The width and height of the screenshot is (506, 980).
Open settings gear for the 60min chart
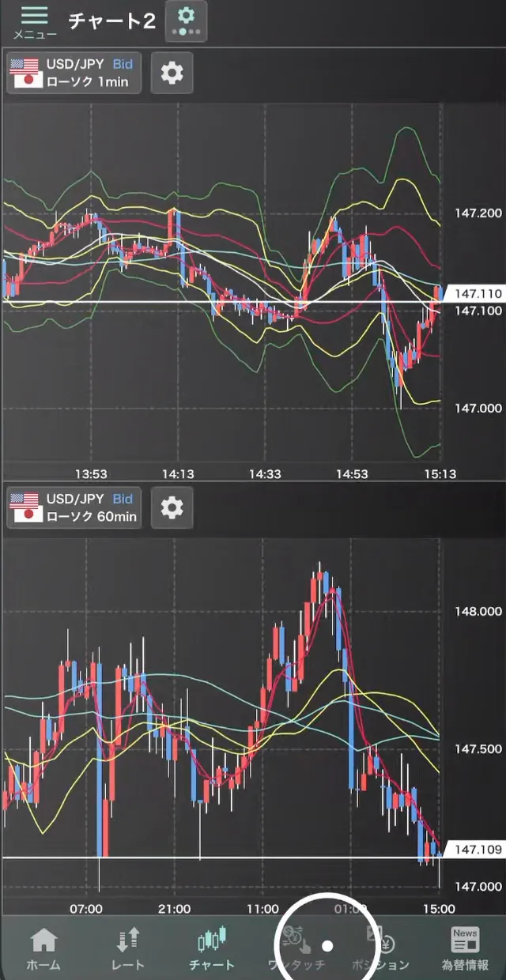pyautogui.click(x=172, y=508)
